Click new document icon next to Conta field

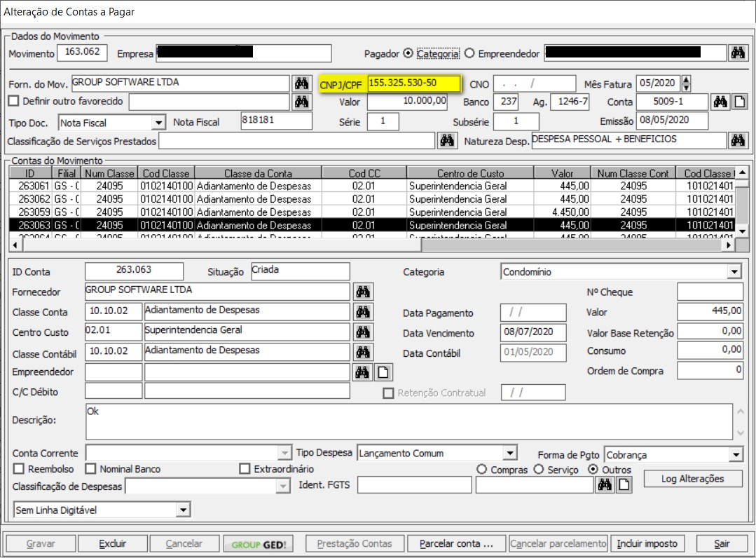(739, 102)
